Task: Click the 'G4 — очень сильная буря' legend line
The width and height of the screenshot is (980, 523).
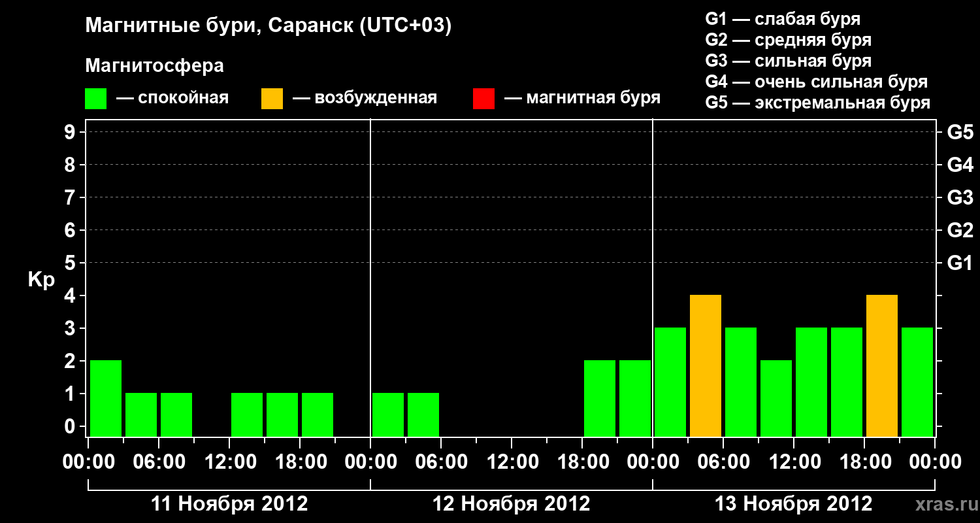Action: [816, 82]
